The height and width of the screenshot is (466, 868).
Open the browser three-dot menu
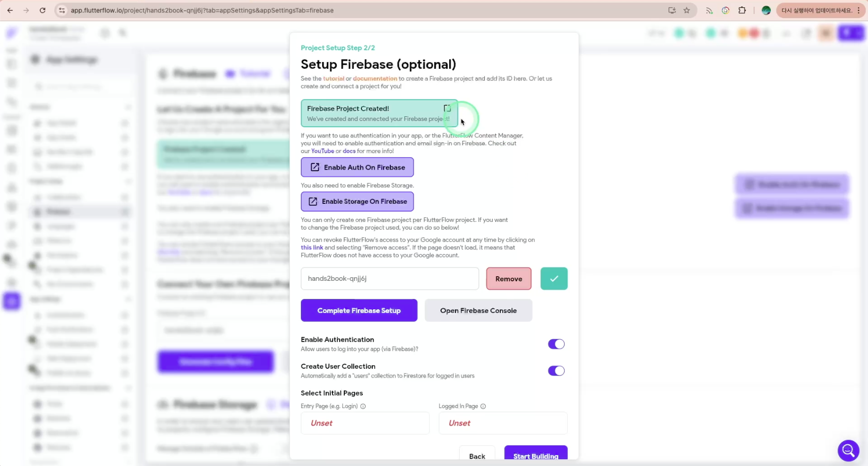[859, 10]
